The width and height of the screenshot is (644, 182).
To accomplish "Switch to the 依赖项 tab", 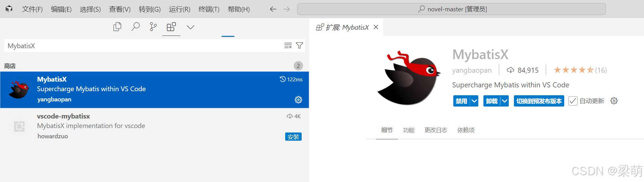I will coord(466,130).
